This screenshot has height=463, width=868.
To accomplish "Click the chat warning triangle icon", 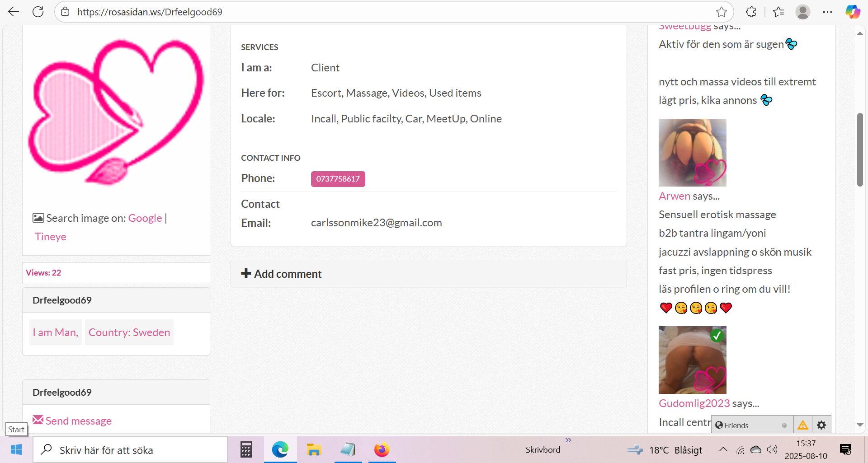I will coord(803,425).
